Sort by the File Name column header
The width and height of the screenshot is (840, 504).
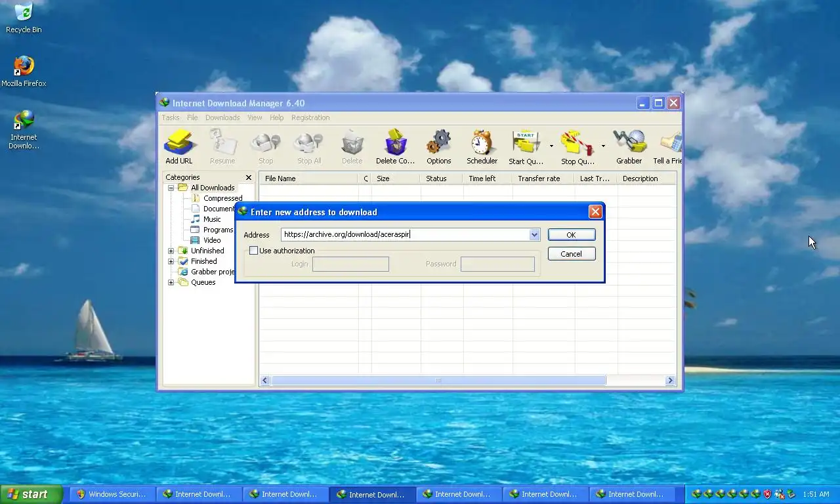(308, 178)
